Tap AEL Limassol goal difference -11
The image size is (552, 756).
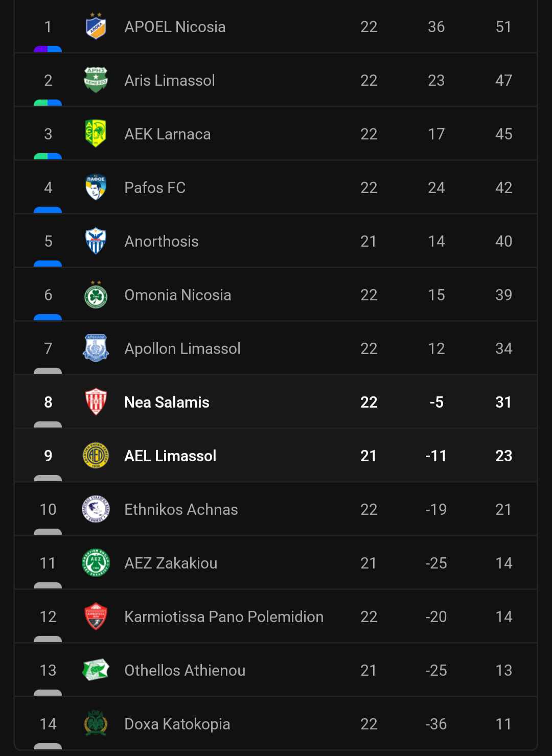[436, 456]
